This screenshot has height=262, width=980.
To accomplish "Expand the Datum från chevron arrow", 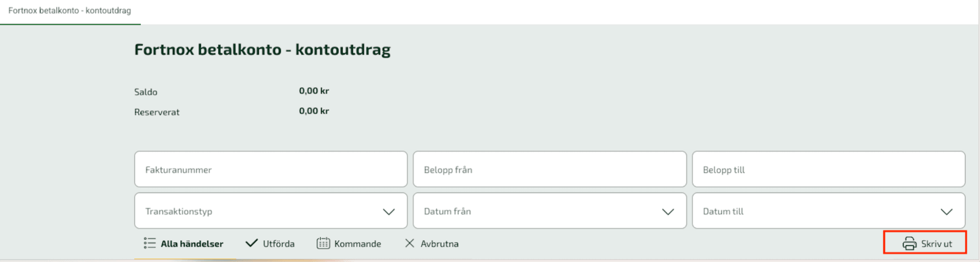I will pos(668,212).
